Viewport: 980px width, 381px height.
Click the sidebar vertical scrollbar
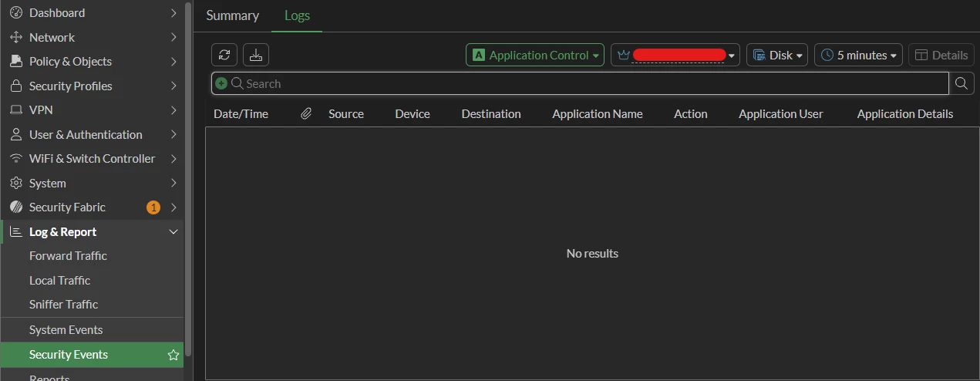tap(188, 179)
